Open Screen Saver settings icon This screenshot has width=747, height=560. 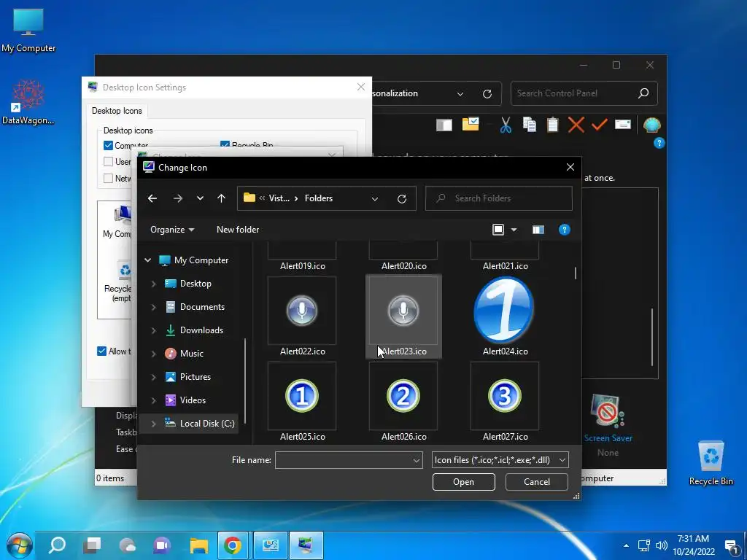608,411
